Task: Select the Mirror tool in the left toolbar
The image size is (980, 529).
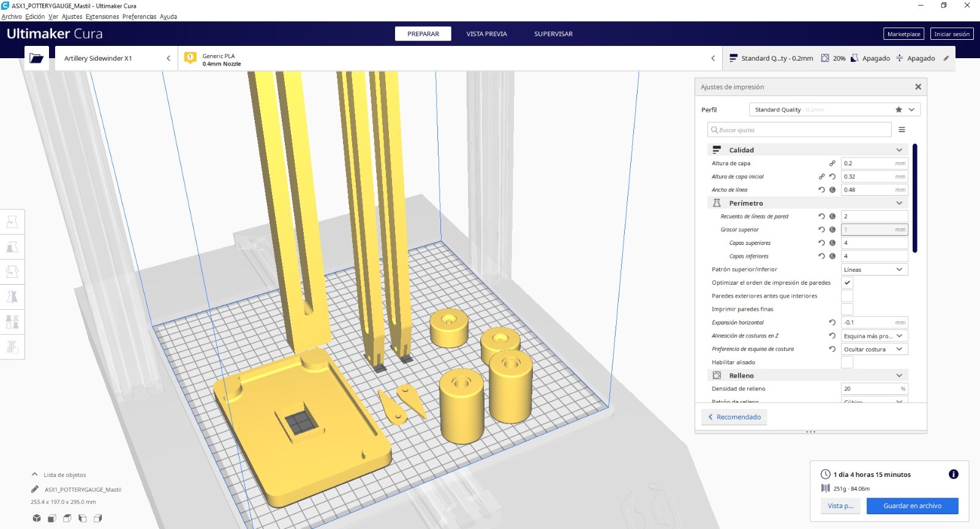Action: 12,297
